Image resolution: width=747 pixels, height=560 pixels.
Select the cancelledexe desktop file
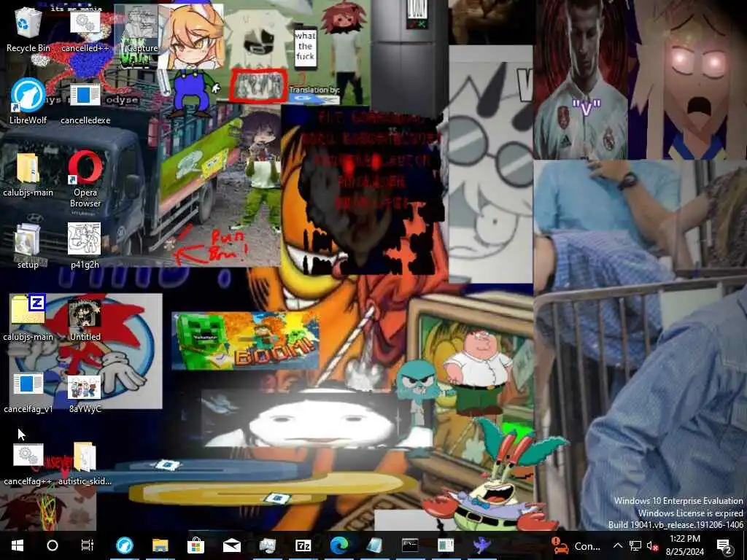(85, 101)
